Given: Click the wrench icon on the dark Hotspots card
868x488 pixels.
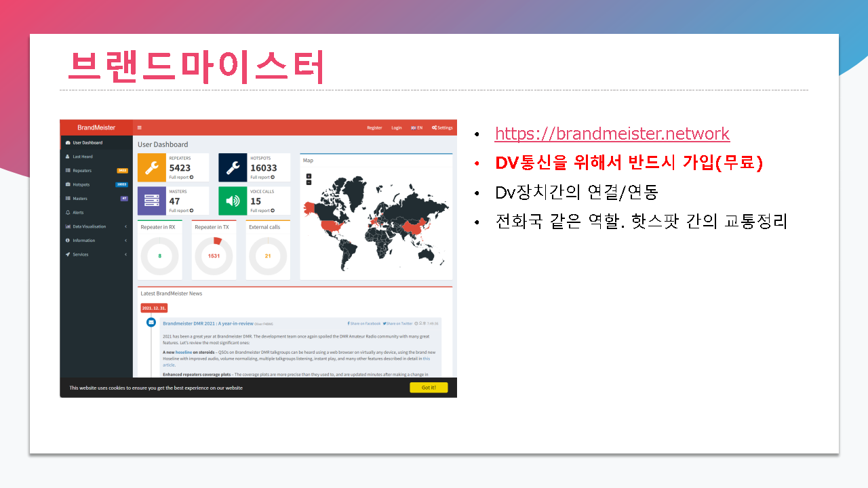Looking at the screenshot, I should 233,167.
